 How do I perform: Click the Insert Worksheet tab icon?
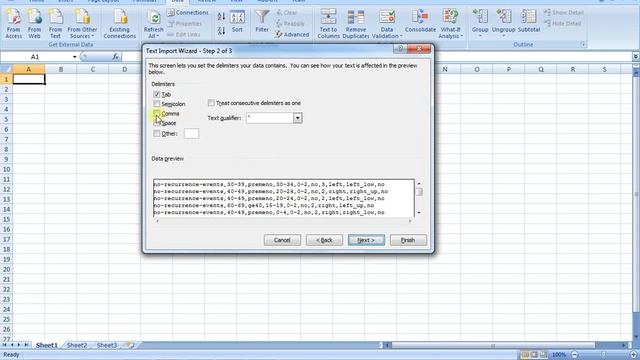point(131,345)
